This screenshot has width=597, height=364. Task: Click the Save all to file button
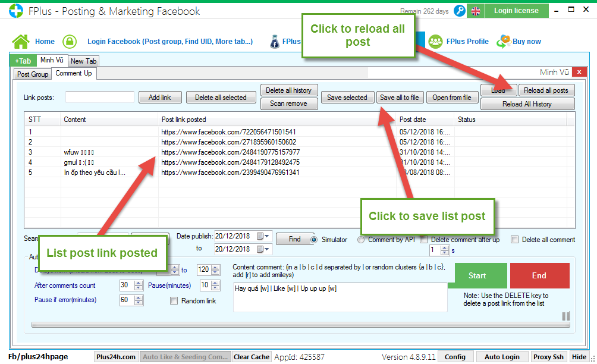(x=400, y=98)
